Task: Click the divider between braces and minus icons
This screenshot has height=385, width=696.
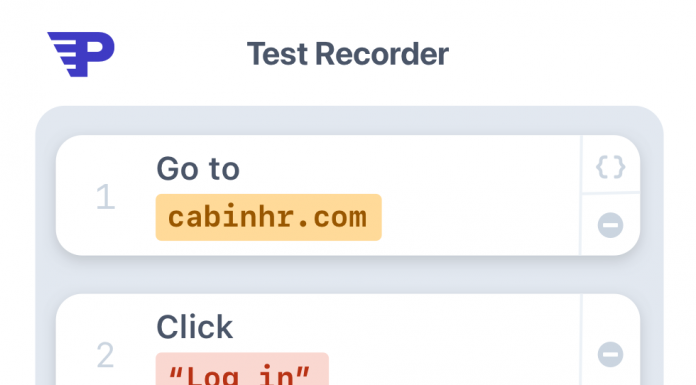Action: pos(611,193)
